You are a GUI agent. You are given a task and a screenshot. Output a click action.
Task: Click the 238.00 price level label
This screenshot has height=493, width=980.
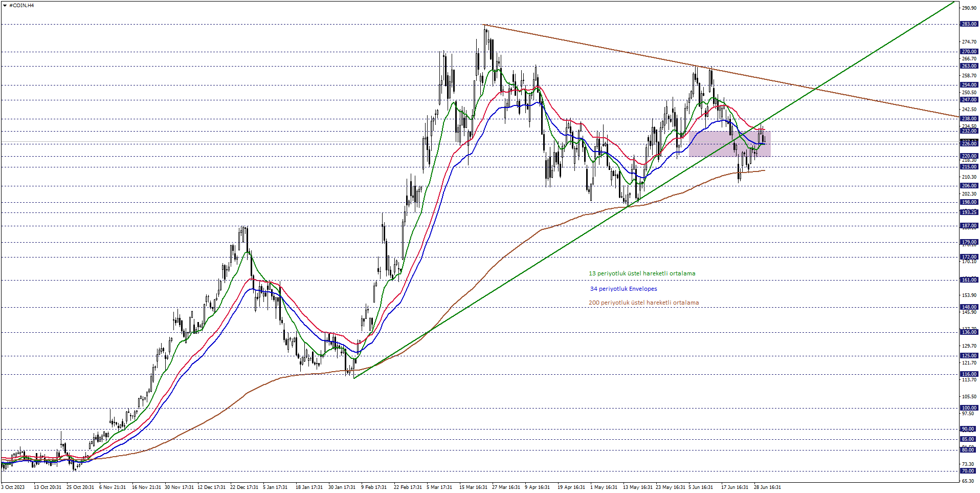969,119
